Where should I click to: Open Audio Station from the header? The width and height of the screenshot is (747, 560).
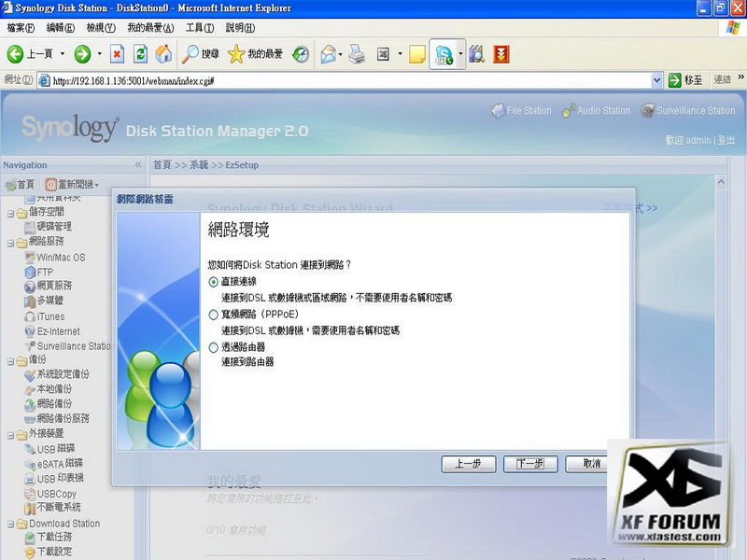(x=596, y=110)
